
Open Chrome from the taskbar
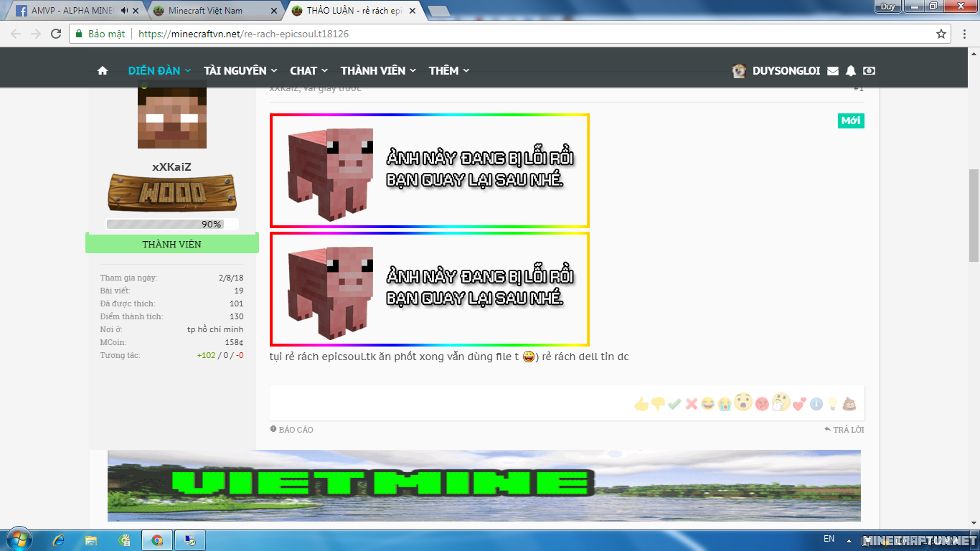point(157,539)
